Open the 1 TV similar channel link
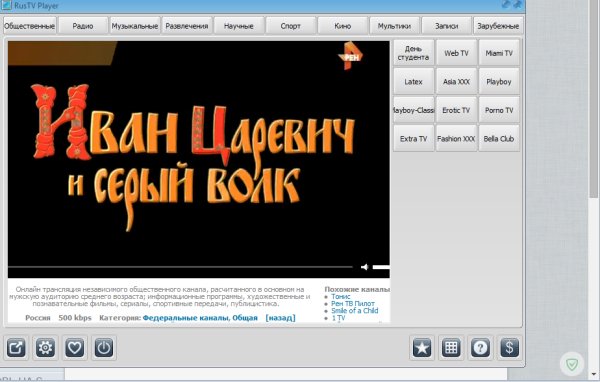This screenshot has width=600, height=382. 338,318
